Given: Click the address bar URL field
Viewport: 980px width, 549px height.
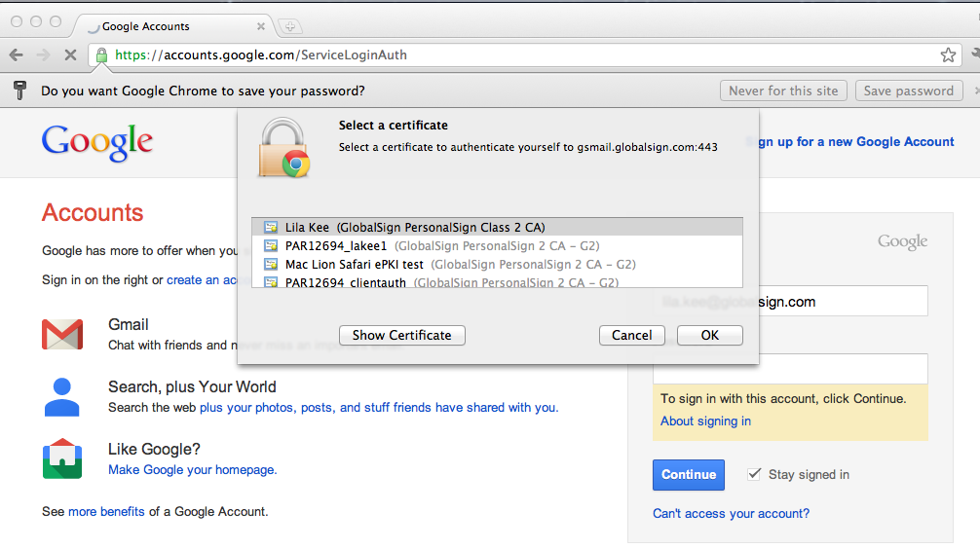Looking at the screenshot, I should (x=516, y=55).
